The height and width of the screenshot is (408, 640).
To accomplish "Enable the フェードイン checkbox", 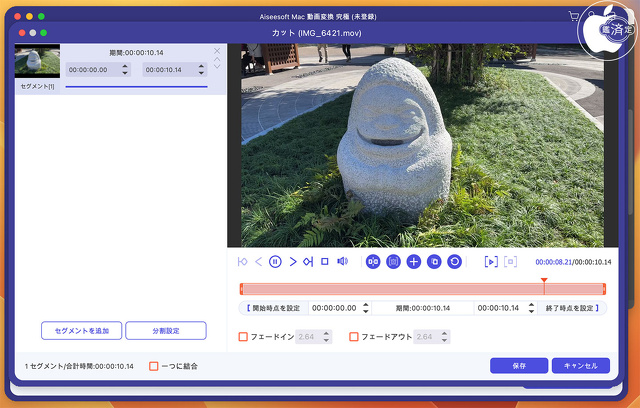I will [243, 337].
